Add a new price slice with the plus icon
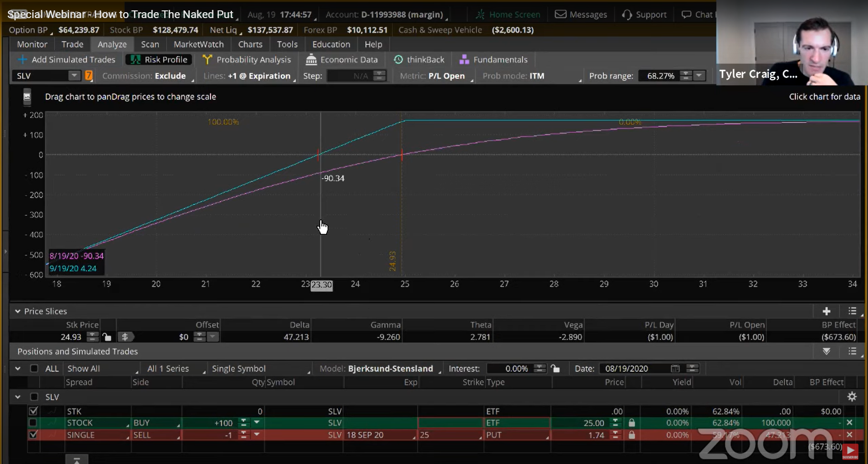 (826, 311)
